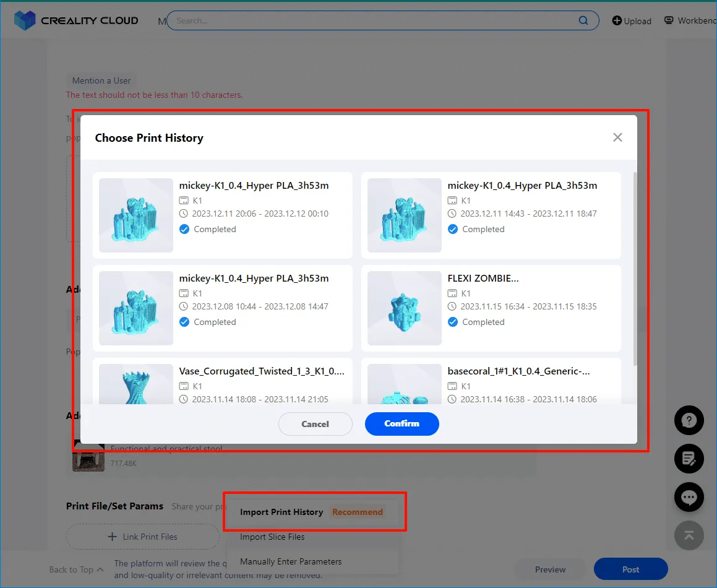Click the help question mark floating button
717x588 pixels.
point(689,421)
